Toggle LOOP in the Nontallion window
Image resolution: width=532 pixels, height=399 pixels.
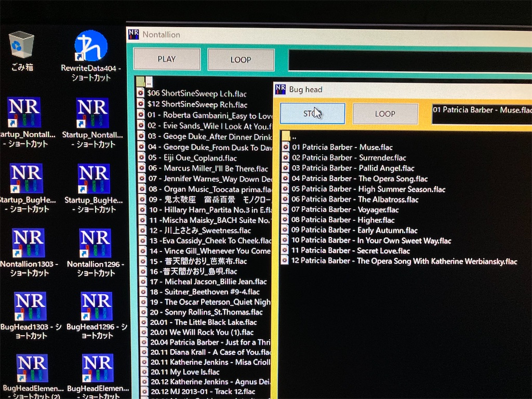click(241, 60)
